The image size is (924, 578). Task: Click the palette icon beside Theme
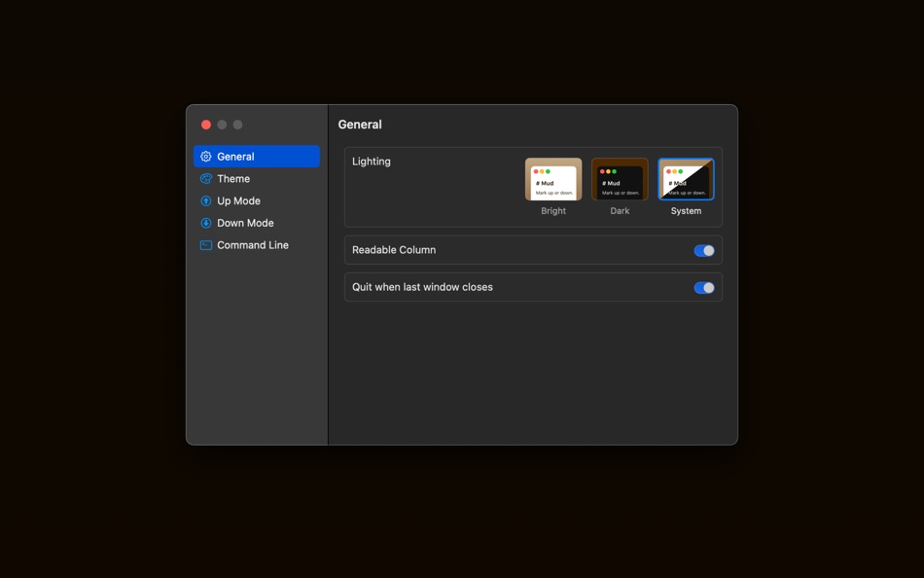click(x=204, y=178)
